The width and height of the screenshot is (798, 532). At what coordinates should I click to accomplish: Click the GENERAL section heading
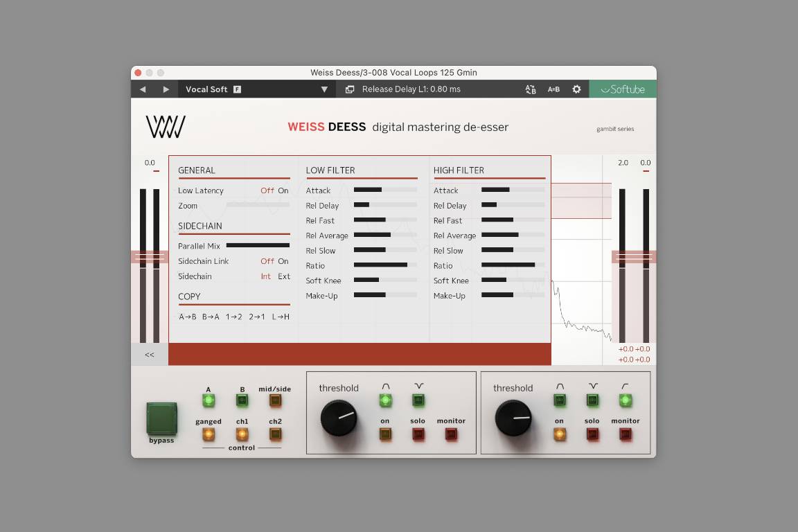tap(197, 170)
